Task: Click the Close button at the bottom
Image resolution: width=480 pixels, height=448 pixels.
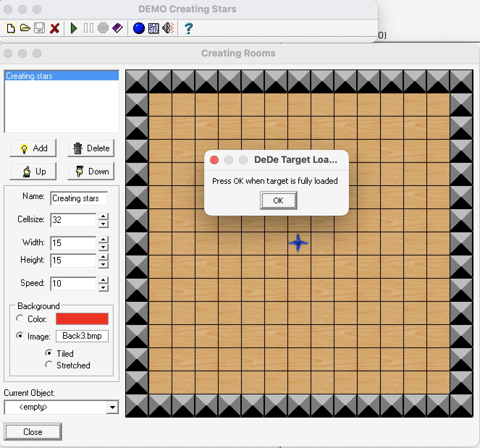Action: click(33, 432)
